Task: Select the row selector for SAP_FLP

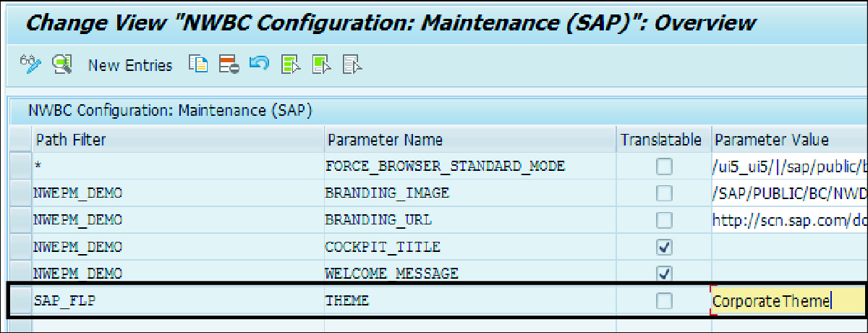Action: coord(22,300)
